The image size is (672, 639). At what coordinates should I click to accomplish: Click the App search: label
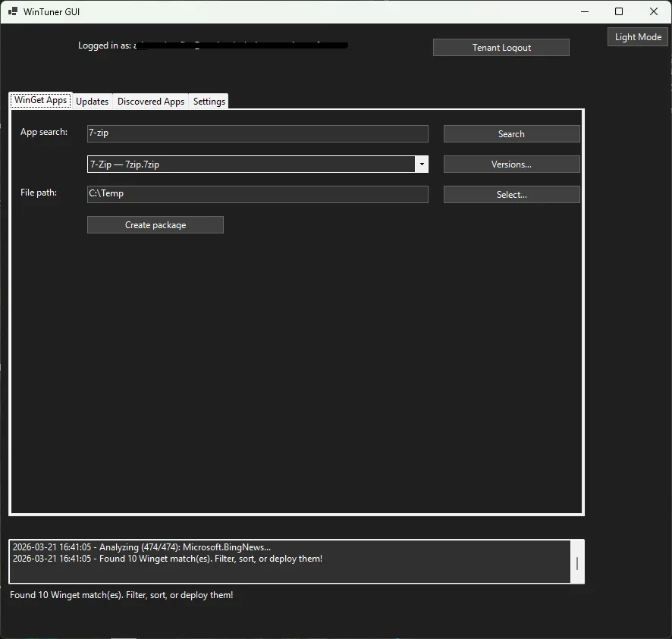tap(44, 132)
